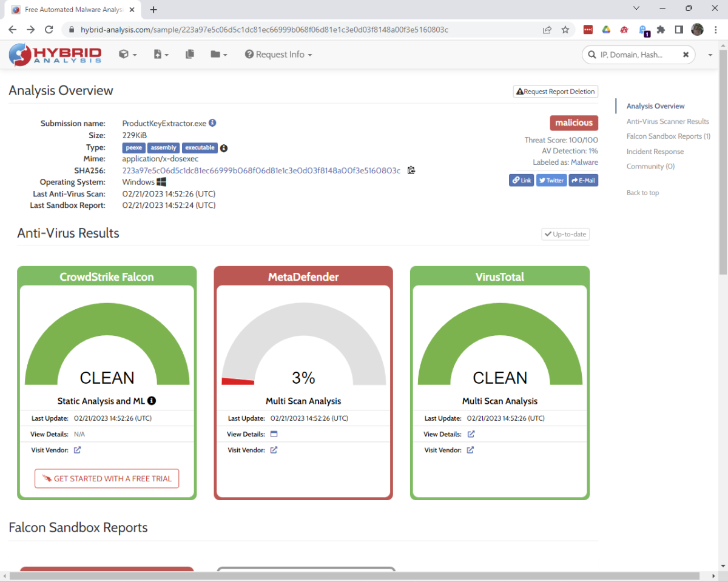Viewport: 728px width, 582px height.
Task: Jump to Community (0) section
Action: click(x=650, y=166)
